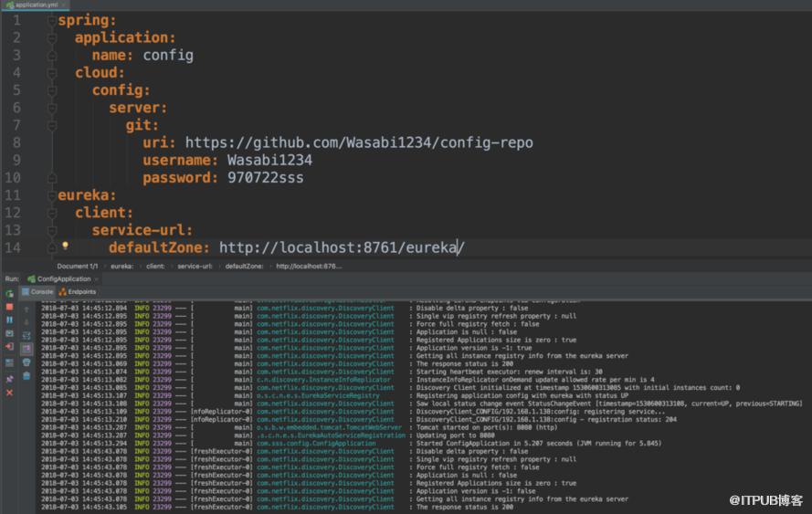Collapse the git: block fold marker
Screen dimensions: 812x514
(52, 125)
